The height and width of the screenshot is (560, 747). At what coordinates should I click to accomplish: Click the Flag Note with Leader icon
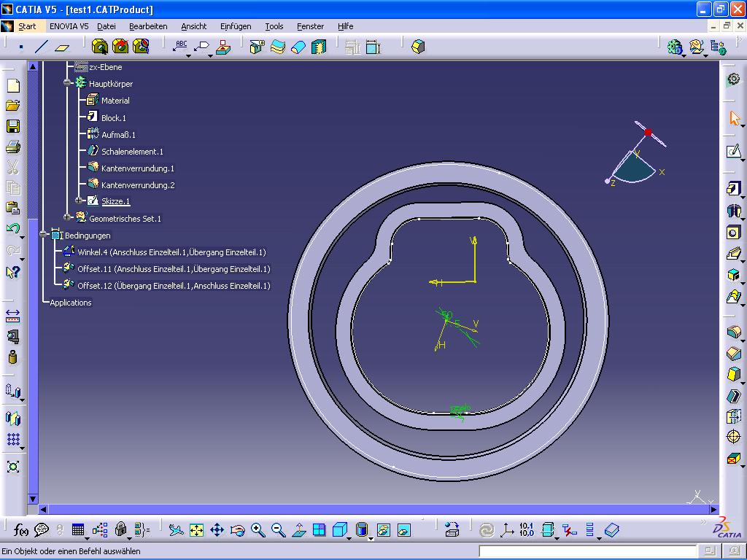pos(202,47)
